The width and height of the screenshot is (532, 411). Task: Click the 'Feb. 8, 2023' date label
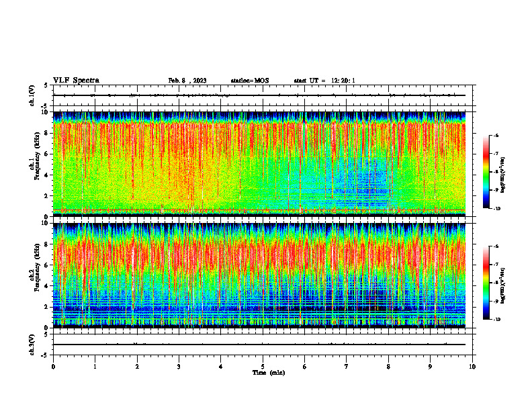coord(187,81)
